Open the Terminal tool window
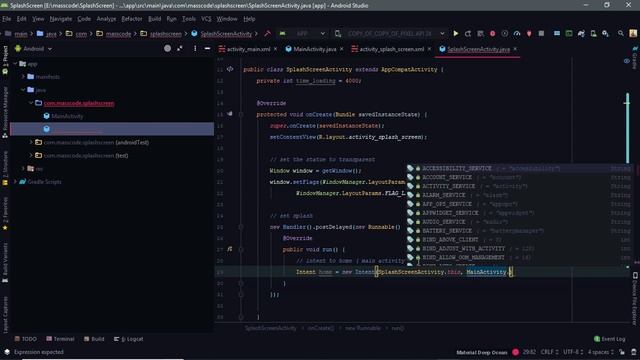Screen dimensions: 640x360 pyautogui.click(x=60, y=339)
